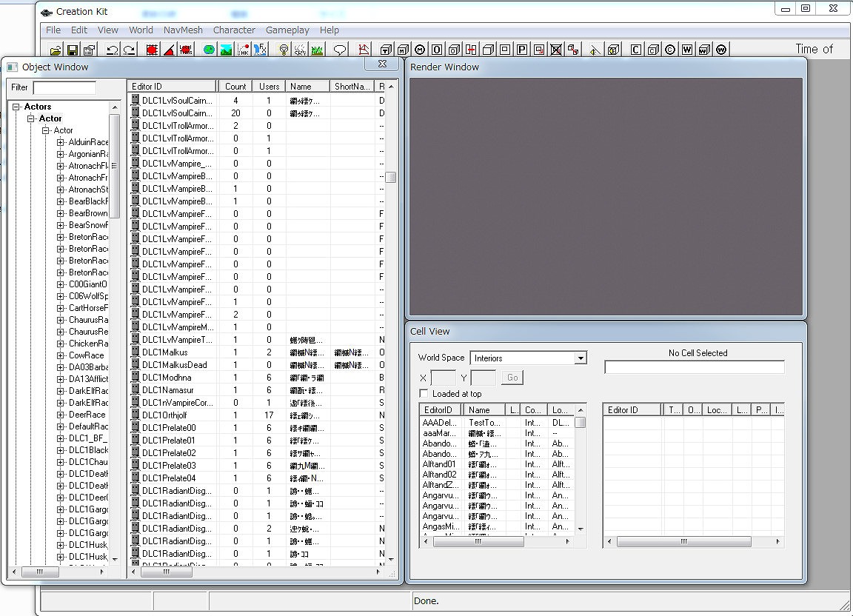The image size is (853, 616).
Task: Click the FX toolbar icon
Action: point(260,50)
